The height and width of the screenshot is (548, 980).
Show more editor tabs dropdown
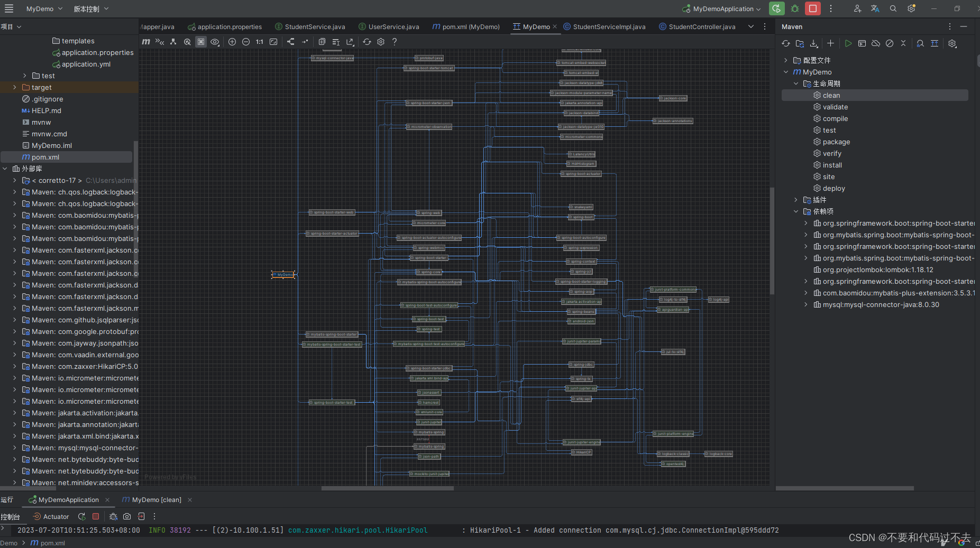(751, 26)
